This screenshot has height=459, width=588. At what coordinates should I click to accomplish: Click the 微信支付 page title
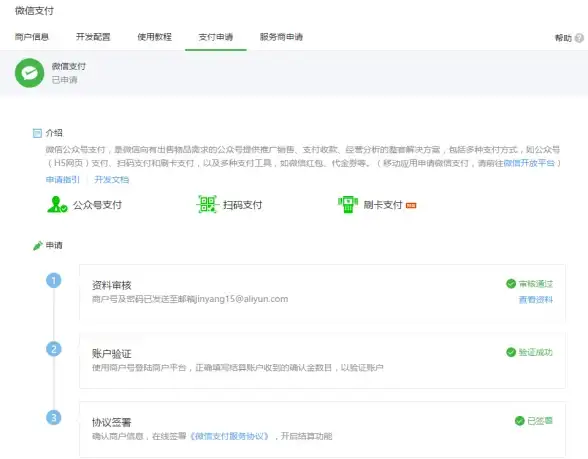click(34, 11)
